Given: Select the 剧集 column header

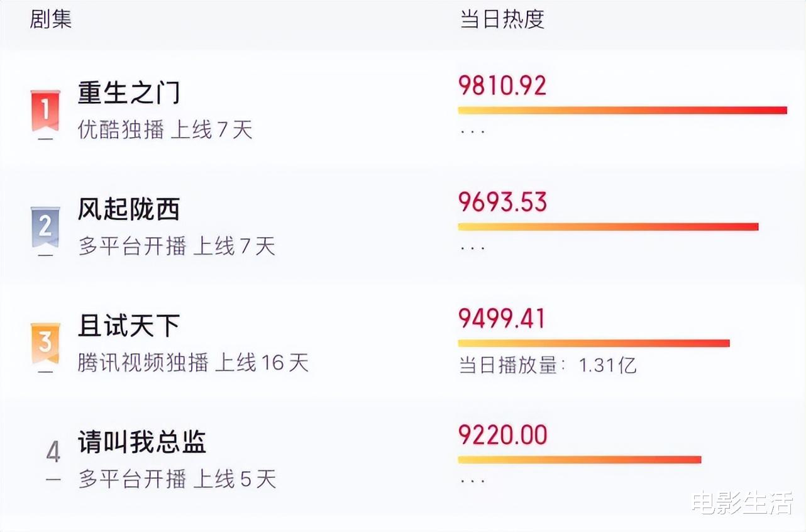Looking at the screenshot, I should click(x=51, y=19).
